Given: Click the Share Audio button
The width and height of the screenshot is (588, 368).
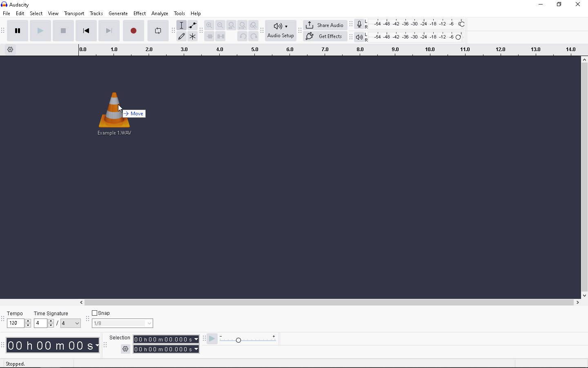Looking at the screenshot, I should (325, 25).
